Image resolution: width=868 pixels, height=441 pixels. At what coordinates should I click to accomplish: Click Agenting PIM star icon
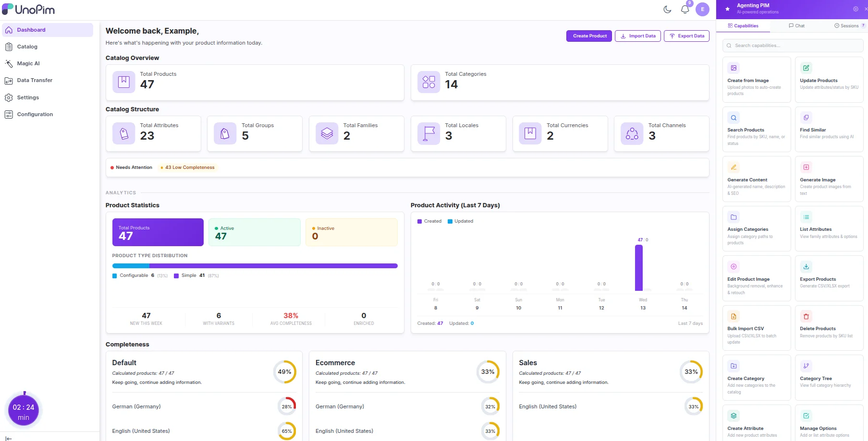pos(727,9)
